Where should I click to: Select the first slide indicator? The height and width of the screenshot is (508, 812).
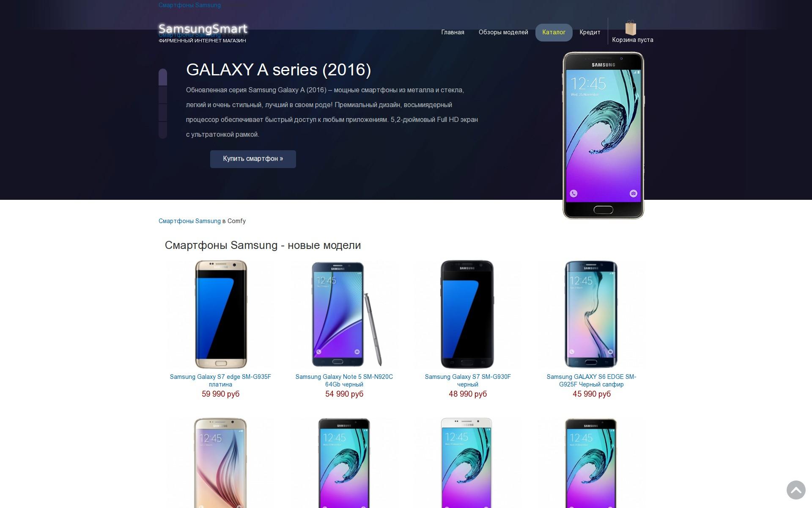(x=163, y=77)
